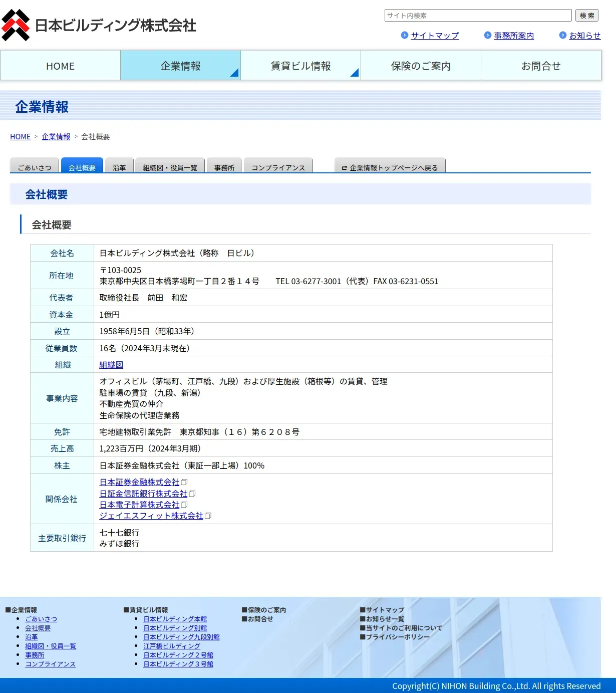Click footer 保険のご案内 heading
This screenshot has height=693, width=616.
[x=264, y=610]
